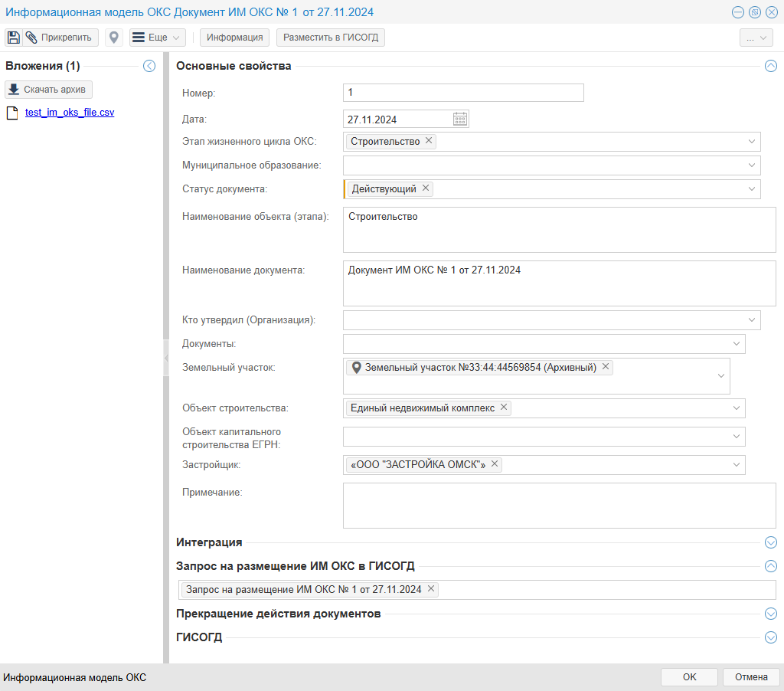Click Разместить в ГИСОГД button
This screenshot has height=691, width=784.
pos(331,38)
